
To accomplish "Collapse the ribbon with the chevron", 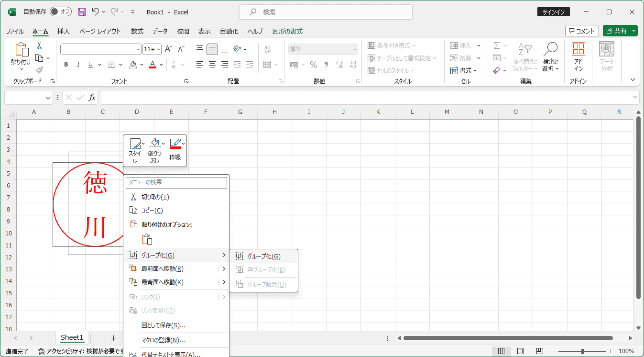I will [x=633, y=80].
